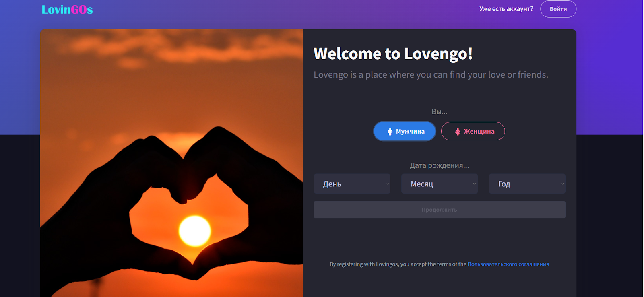
Task: Click the LovinGOs logo
Action: pos(67,10)
